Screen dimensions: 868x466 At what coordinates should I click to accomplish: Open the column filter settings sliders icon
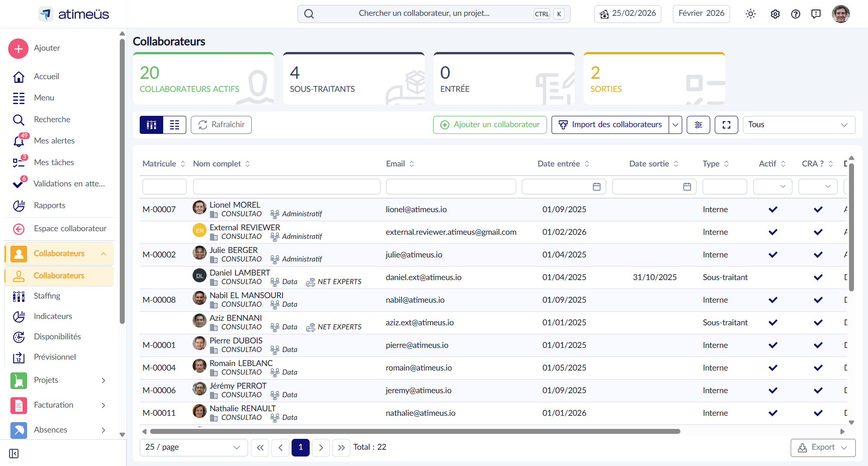(x=698, y=125)
